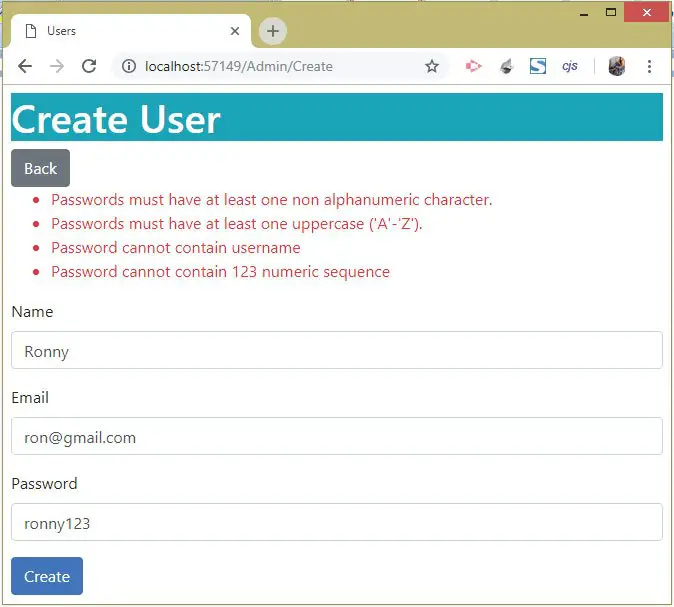Open the Chrome three-dot menu

(x=649, y=66)
